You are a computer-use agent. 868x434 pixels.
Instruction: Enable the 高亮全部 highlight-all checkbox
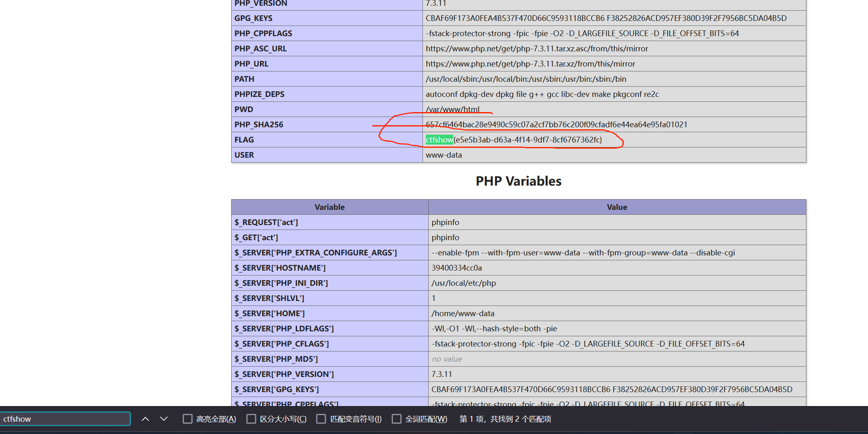[x=188, y=419]
